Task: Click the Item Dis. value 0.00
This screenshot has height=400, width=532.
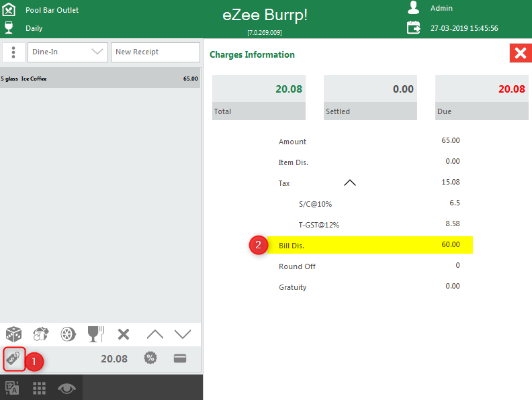Action: (x=453, y=161)
